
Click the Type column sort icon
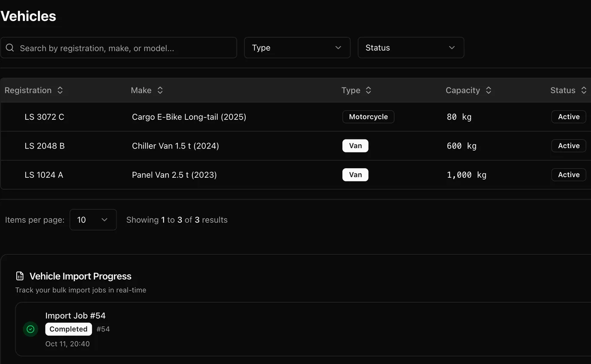pos(368,90)
